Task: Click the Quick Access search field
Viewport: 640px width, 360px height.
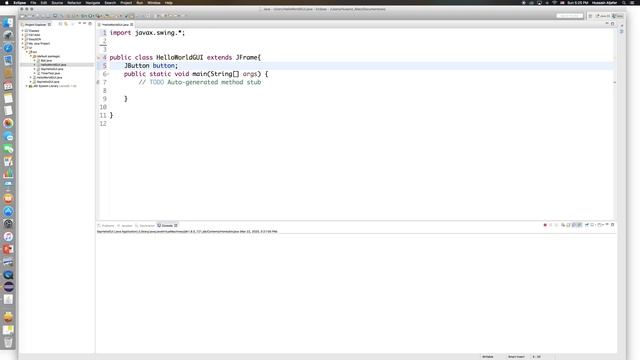Action: coord(570,16)
